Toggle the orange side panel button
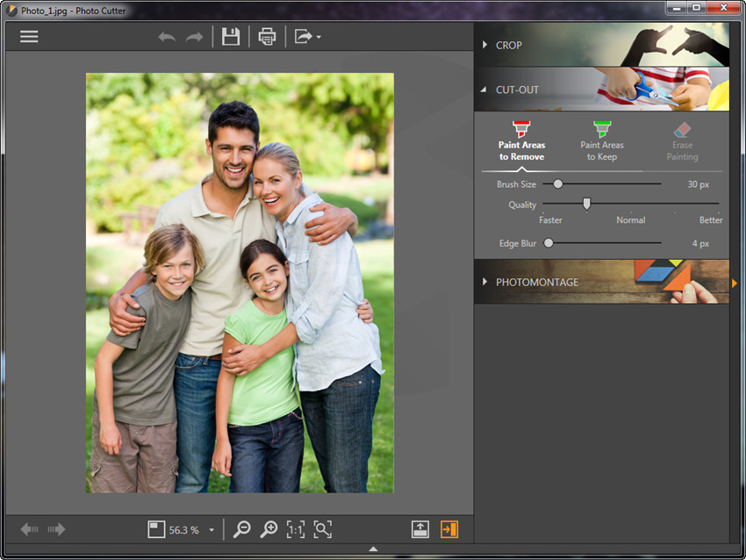 449,529
